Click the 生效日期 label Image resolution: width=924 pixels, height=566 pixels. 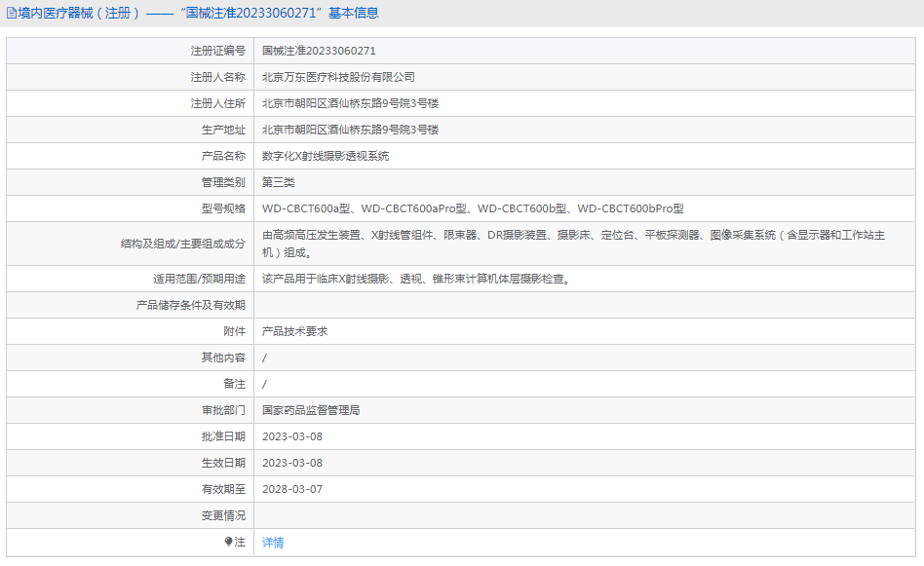pyautogui.click(x=223, y=463)
